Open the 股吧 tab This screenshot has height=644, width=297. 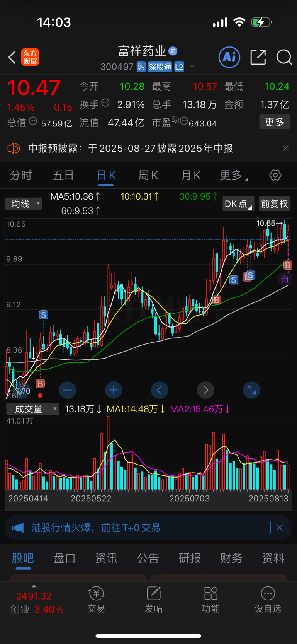point(23,558)
